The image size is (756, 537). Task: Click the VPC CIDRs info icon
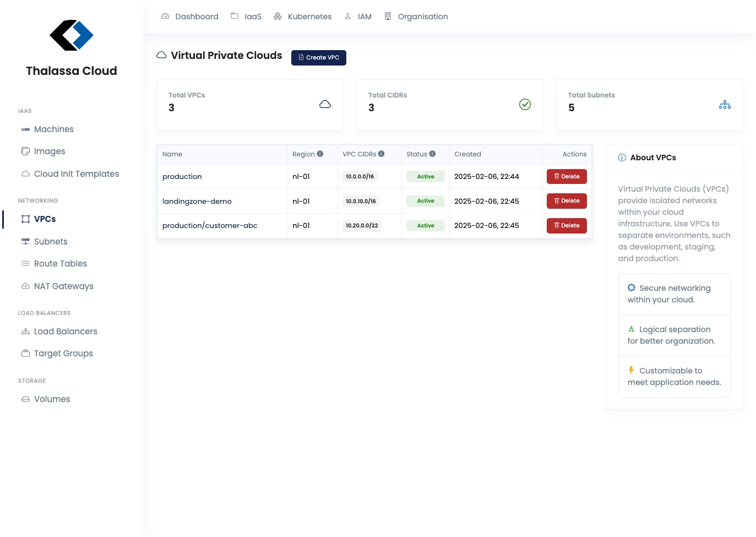tap(381, 154)
